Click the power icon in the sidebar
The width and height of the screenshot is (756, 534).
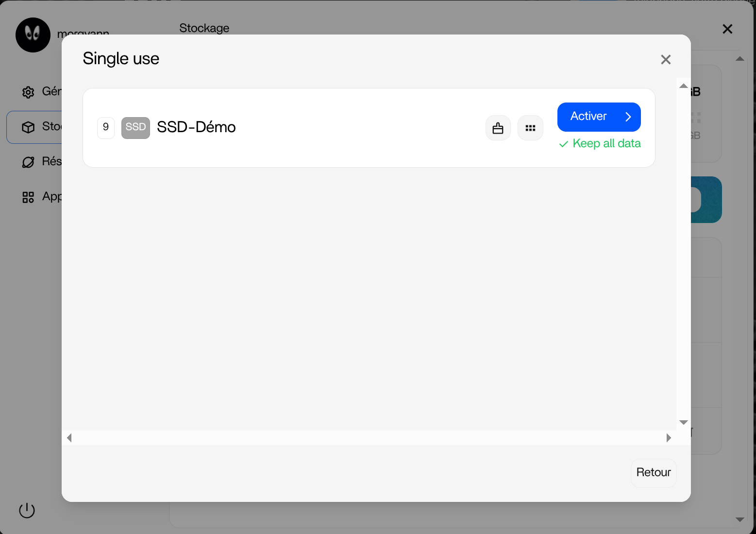tap(27, 510)
